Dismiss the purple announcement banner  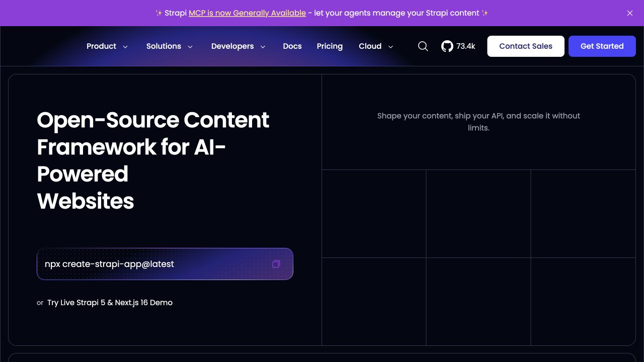point(630,13)
